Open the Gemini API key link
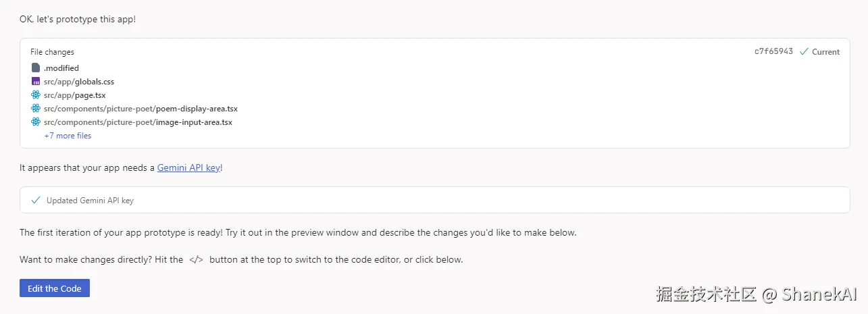This screenshot has height=314, width=868. (188, 168)
